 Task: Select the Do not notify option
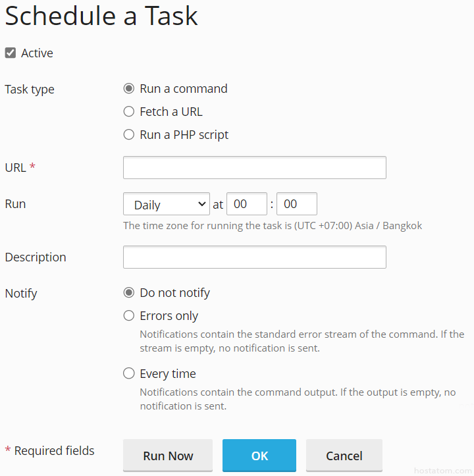click(x=129, y=293)
